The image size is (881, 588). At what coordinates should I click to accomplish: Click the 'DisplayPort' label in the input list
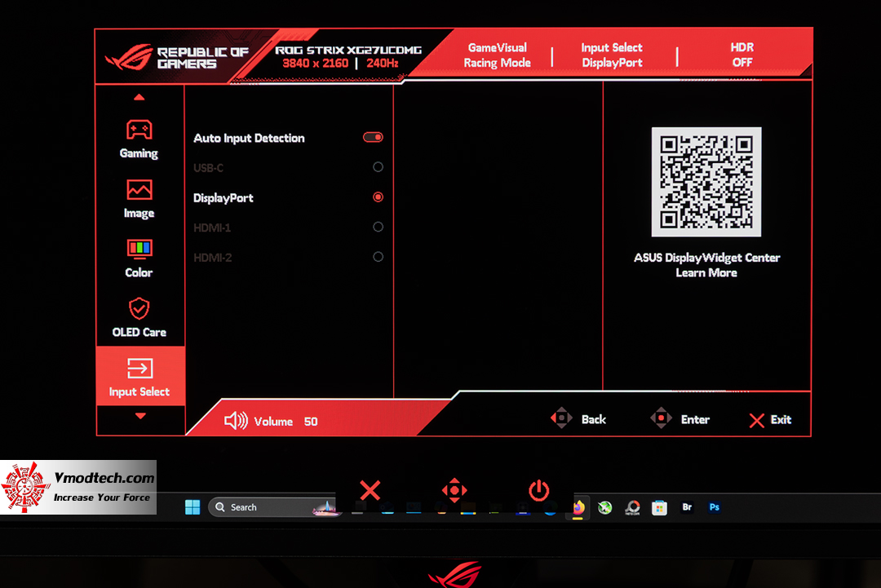pyautogui.click(x=223, y=198)
